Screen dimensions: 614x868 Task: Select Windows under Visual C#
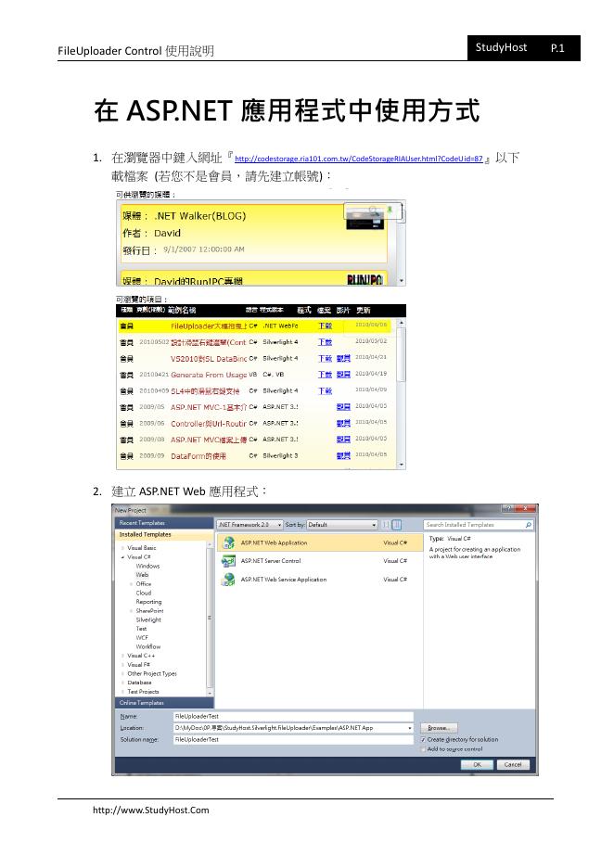(x=147, y=567)
